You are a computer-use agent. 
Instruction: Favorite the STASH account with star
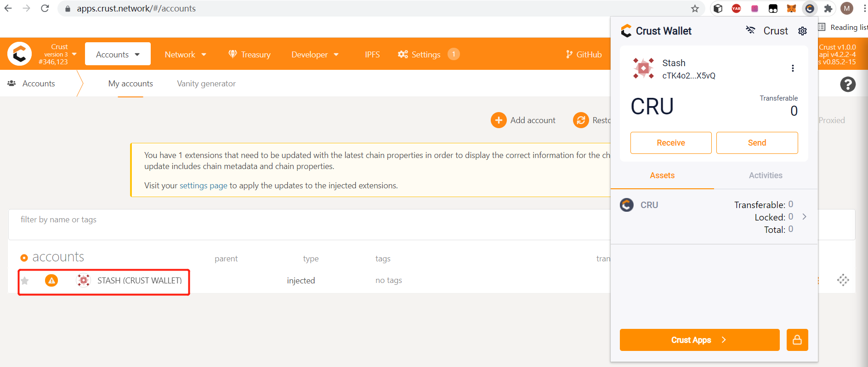click(25, 281)
